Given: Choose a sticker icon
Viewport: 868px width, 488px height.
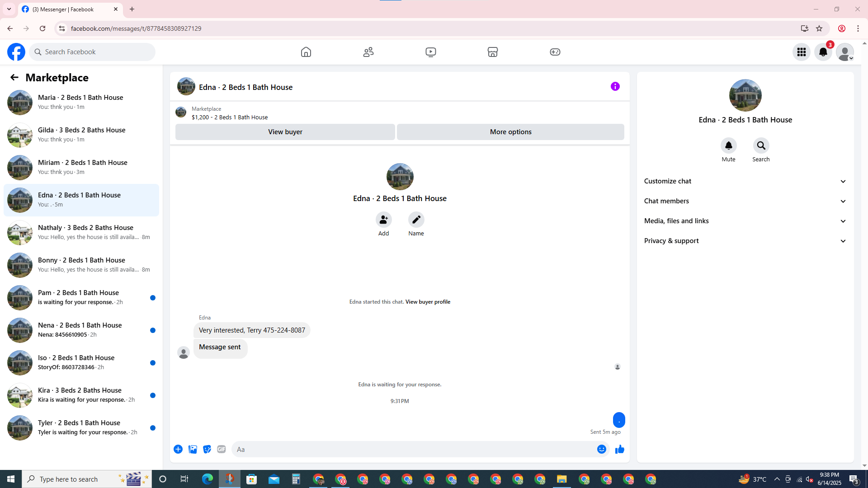Looking at the screenshot, I should (x=207, y=449).
